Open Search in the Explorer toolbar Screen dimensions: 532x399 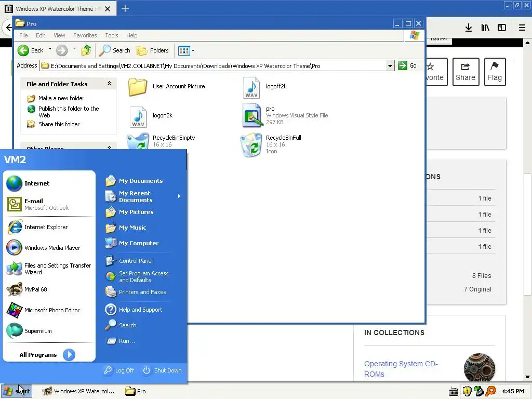115,50
